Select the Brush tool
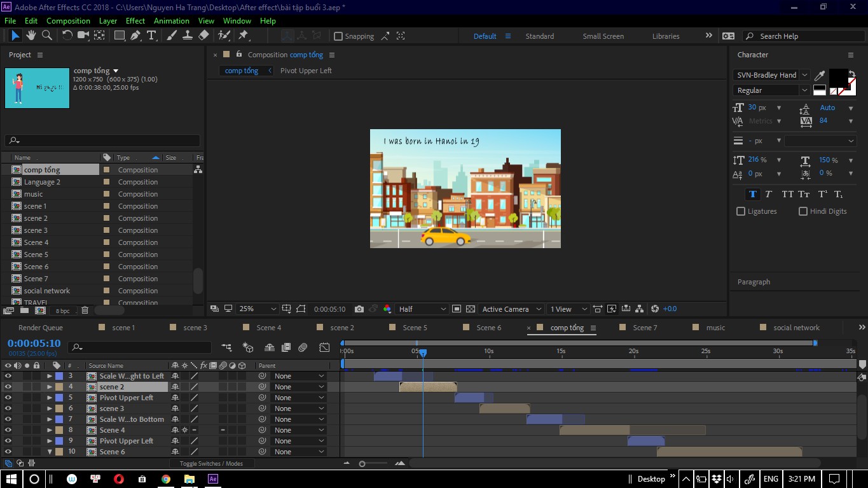The height and width of the screenshot is (488, 868). pyautogui.click(x=172, y=36)
